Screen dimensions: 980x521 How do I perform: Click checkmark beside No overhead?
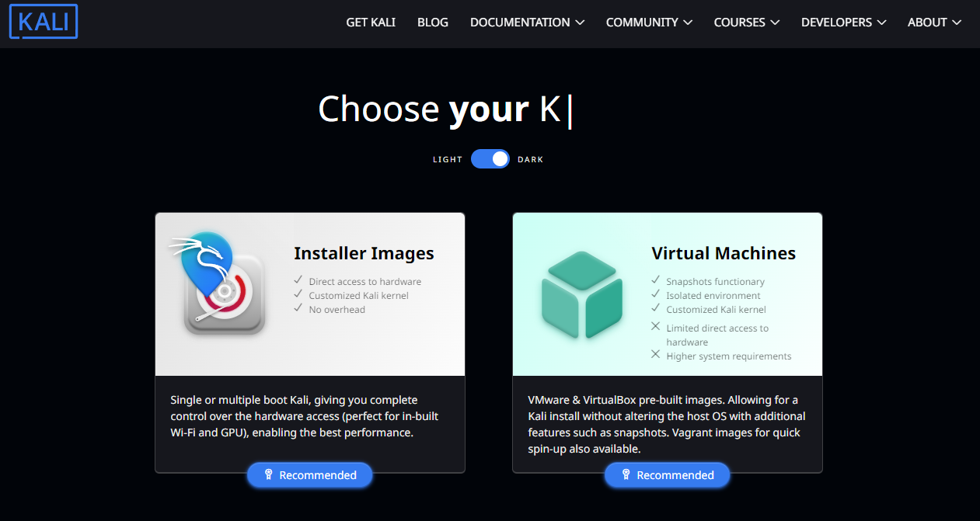click(298, 308)
